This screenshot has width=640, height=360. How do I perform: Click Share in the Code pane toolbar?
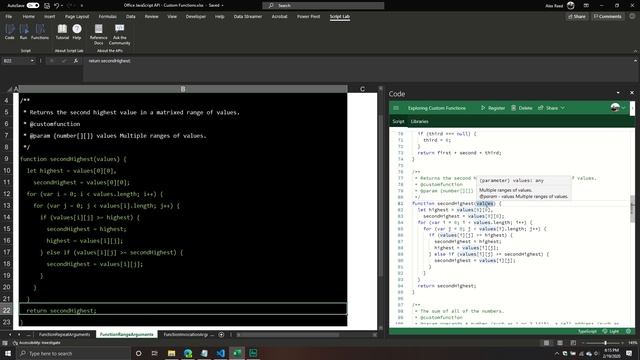548,108
